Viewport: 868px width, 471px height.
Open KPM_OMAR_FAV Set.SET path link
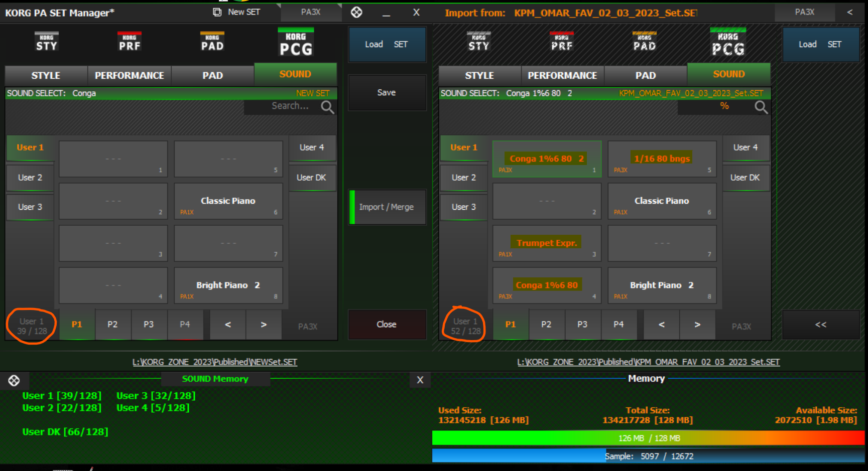(649, 362)
